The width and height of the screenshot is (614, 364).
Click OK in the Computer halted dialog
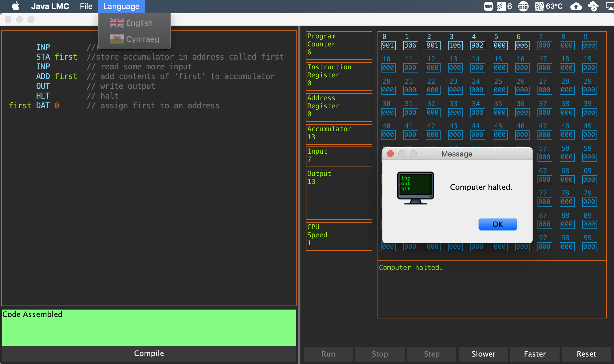[x=498, y=224]
